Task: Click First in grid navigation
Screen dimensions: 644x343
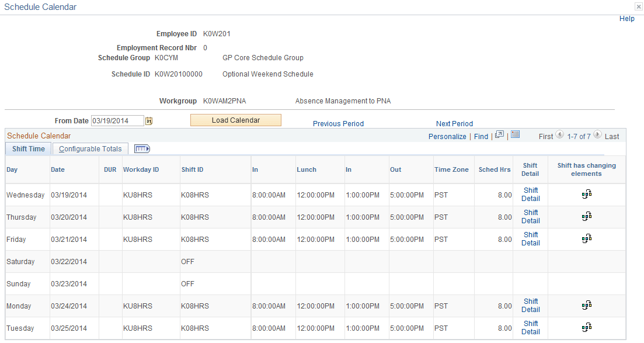Action: click(546, 137)
